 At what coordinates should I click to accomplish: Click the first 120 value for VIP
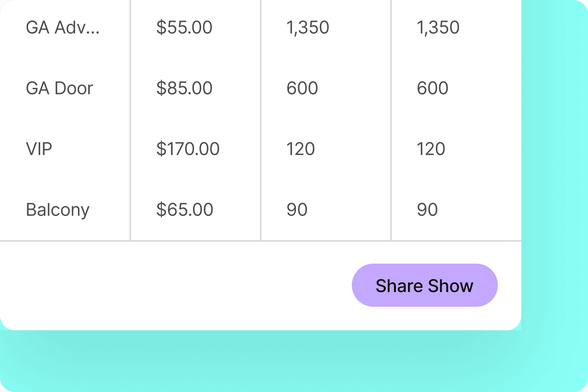point(301,149)
